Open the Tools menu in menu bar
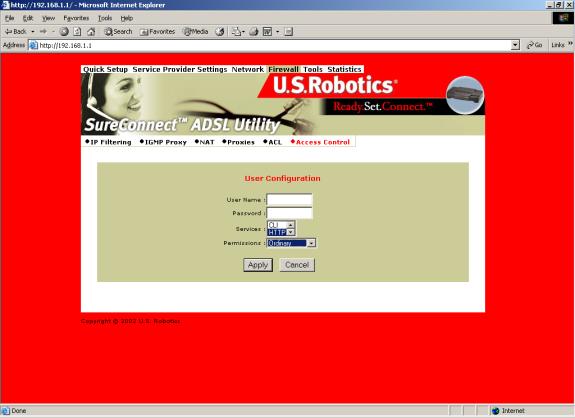 [x=105, y=18]
